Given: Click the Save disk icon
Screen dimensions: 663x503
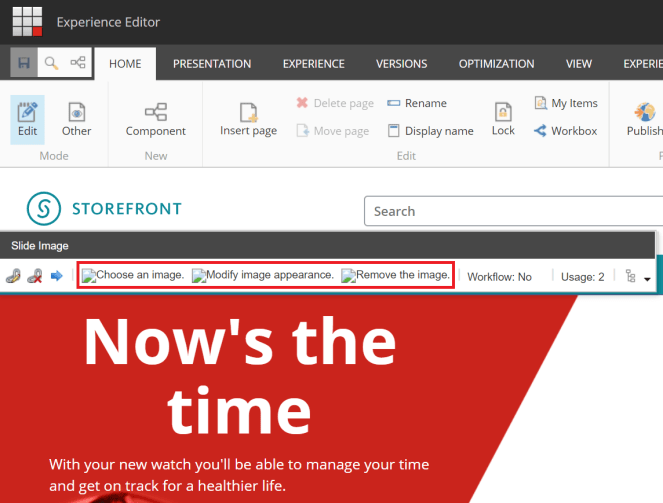Looking at the screenshot, I should [25, 63].
